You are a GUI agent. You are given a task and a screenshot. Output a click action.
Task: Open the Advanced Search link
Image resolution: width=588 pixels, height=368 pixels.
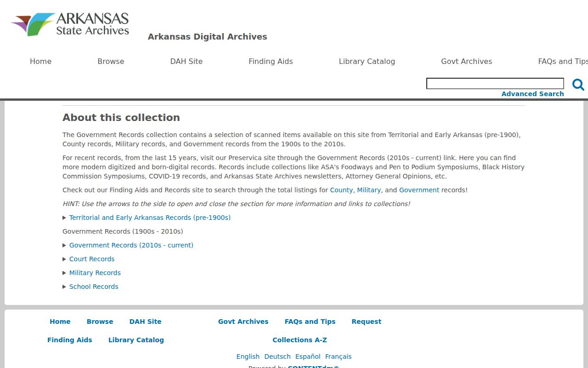coord(532,94)
